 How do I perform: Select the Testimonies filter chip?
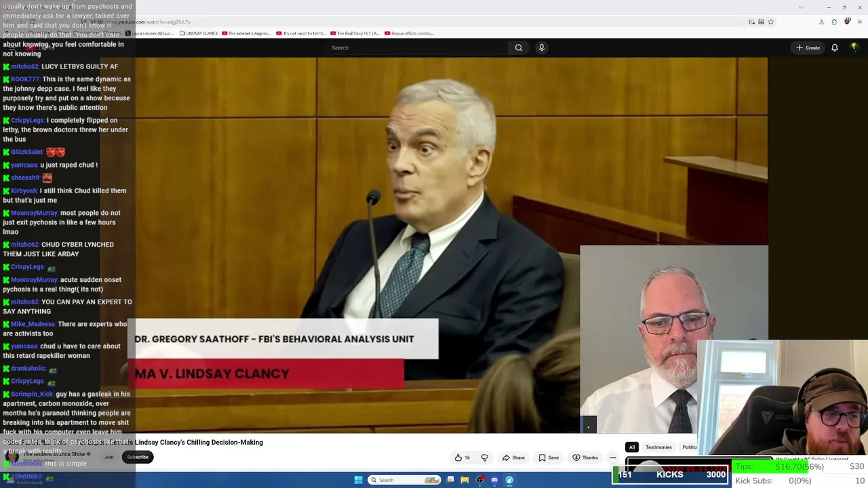(658, 447)
